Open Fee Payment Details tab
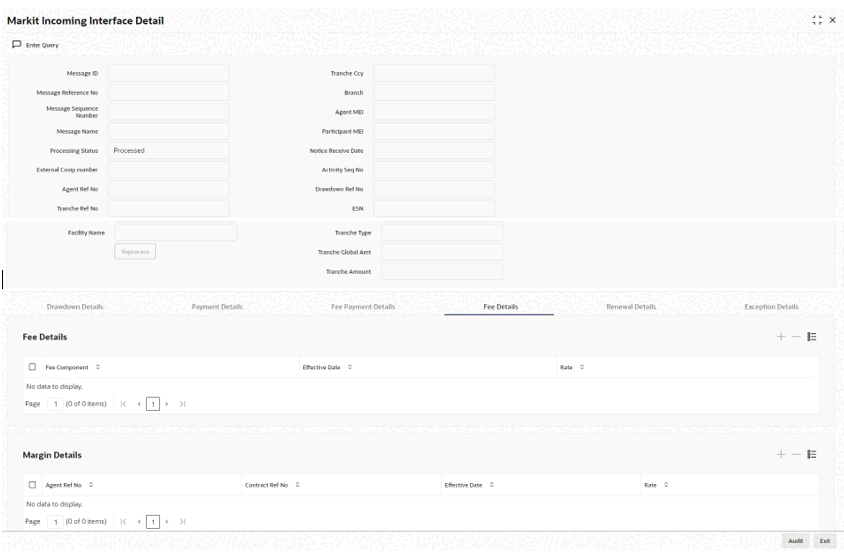The image size is (844, 554). (363, 307)
